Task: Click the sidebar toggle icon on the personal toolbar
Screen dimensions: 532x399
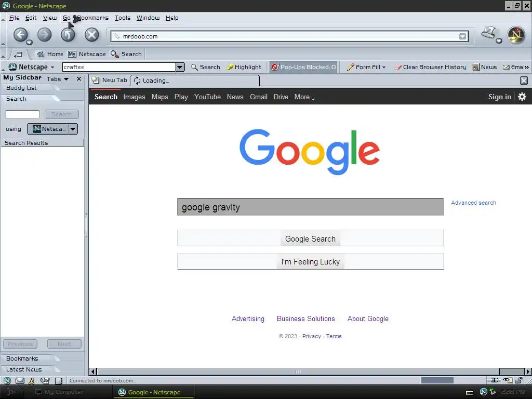Action: click(18, 54)
